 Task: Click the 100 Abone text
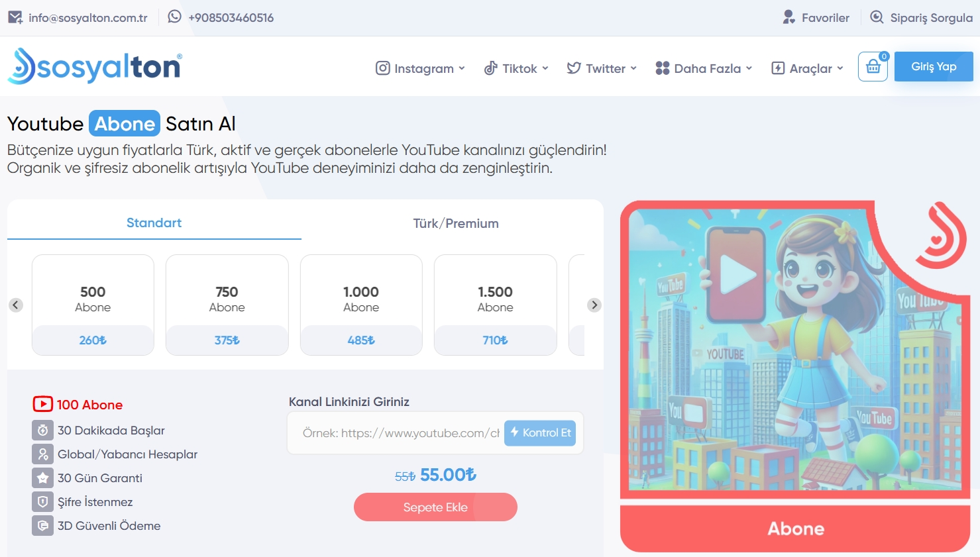coord(89,405)
